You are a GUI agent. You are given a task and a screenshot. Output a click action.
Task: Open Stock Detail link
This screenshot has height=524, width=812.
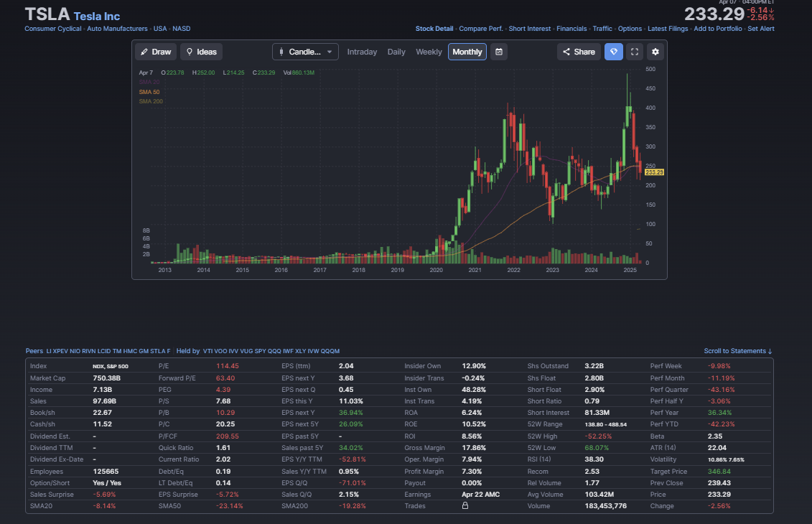(x=434, y=29)
